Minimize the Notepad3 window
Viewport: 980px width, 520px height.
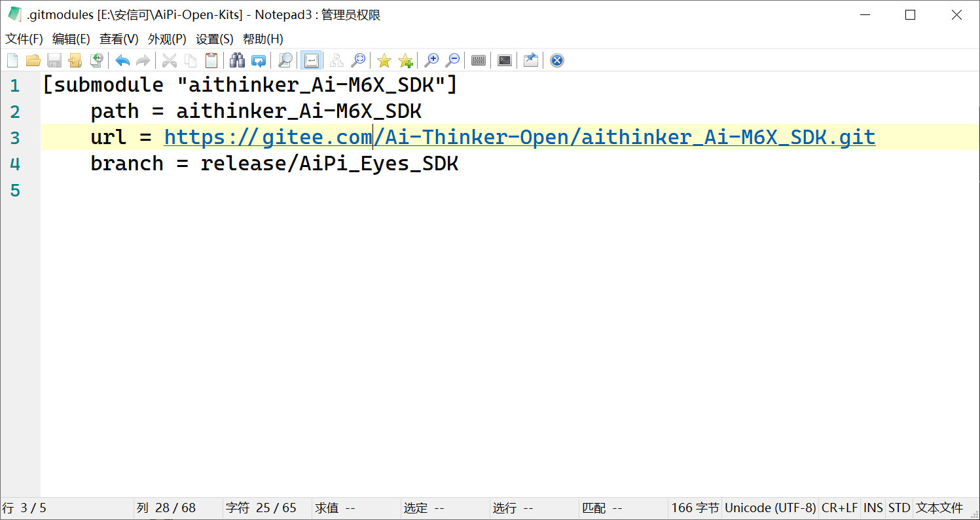[863, 15]
